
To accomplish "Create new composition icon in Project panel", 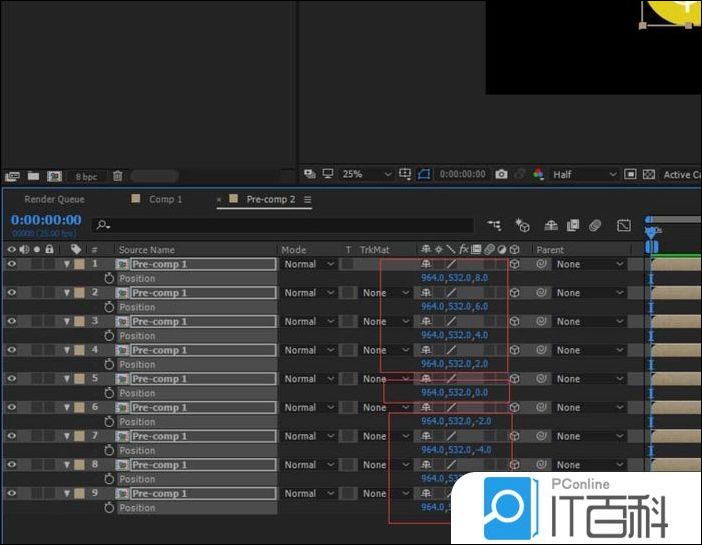I will tap(55, 176).
